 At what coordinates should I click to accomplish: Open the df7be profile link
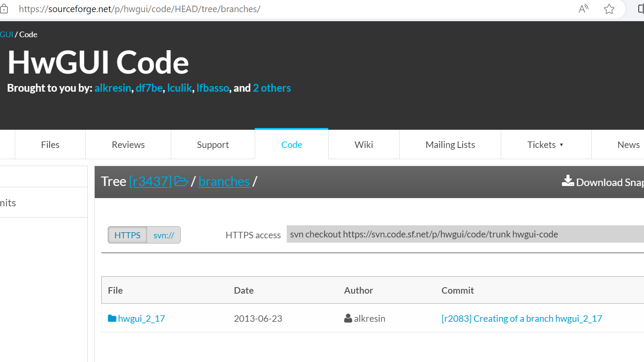(x=149, y=88)
